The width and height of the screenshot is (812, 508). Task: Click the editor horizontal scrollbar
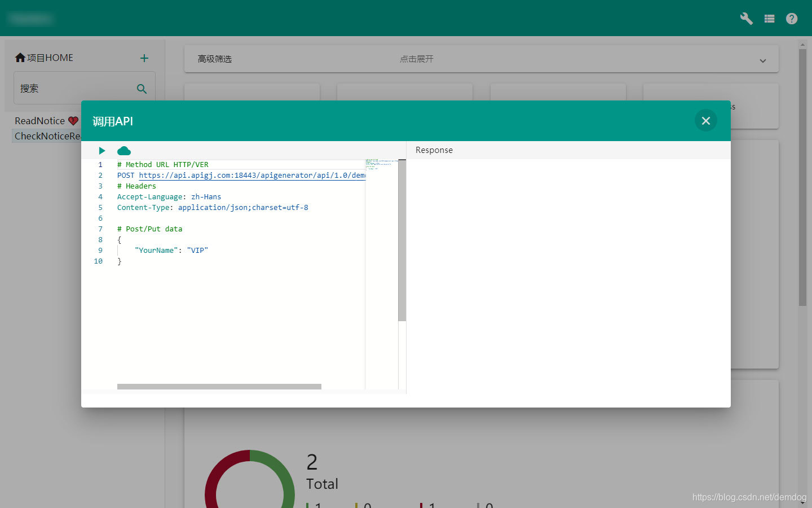coord(219,387)
